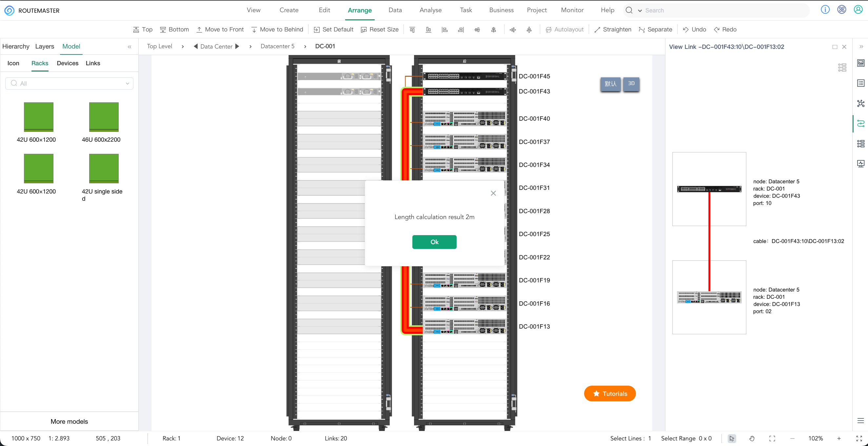Select the link route icon in right sidebar
The image size is (868, 446).
[860, 124]
